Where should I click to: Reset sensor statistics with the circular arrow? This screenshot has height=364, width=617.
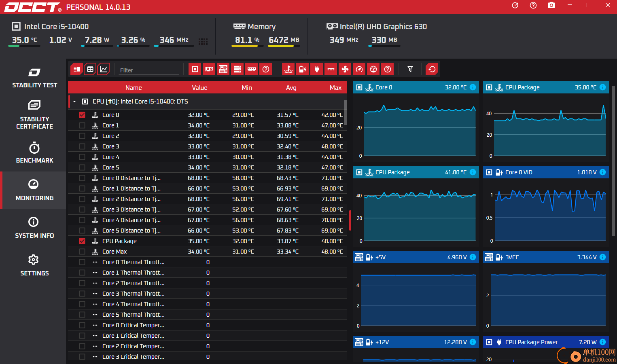(432, 69)
